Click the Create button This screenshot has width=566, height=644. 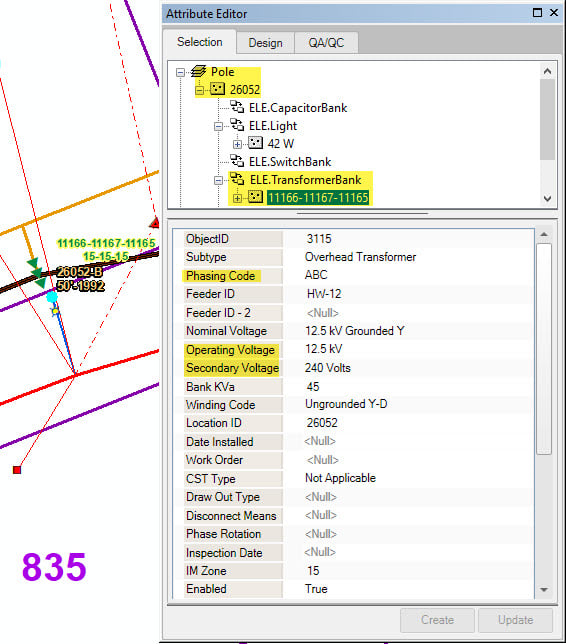pyautogui.click(x=437, y=620)
